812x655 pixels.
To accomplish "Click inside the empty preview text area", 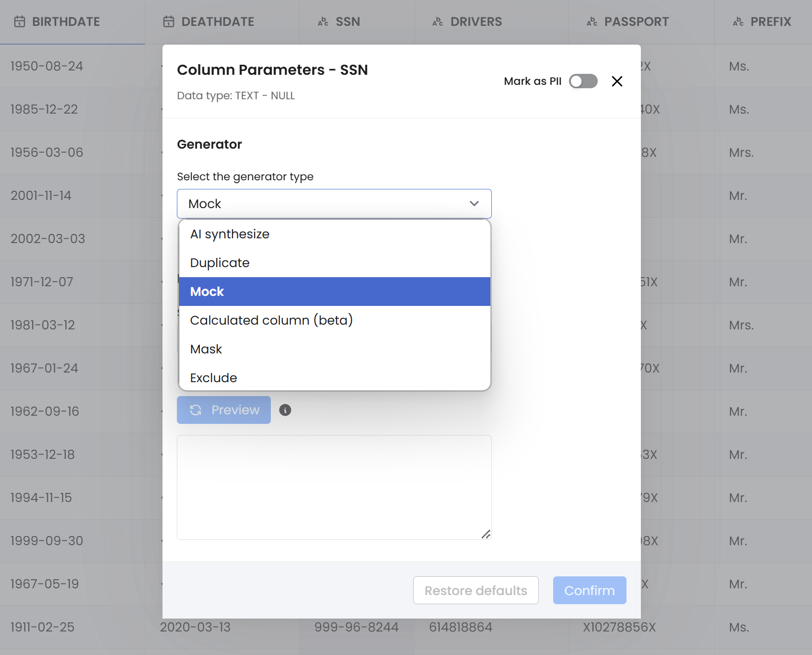I will coord(334,487).
